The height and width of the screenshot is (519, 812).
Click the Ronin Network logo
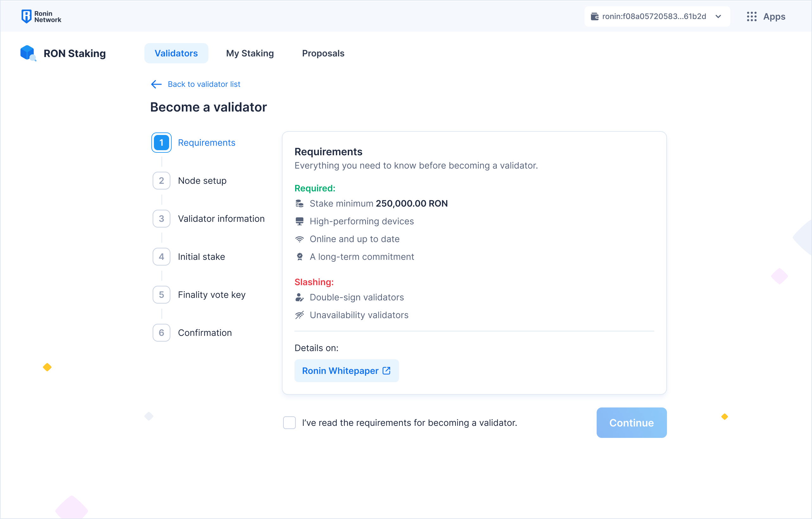point(41,16)
